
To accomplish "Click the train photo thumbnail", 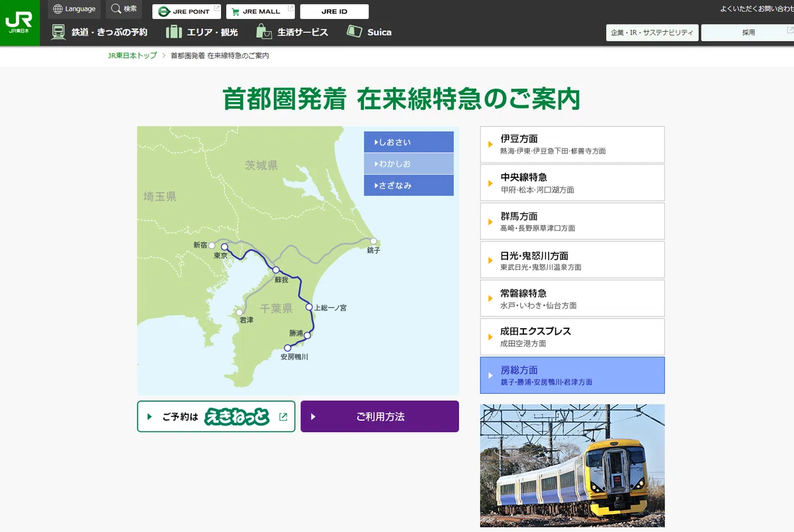I will [572, 466].
